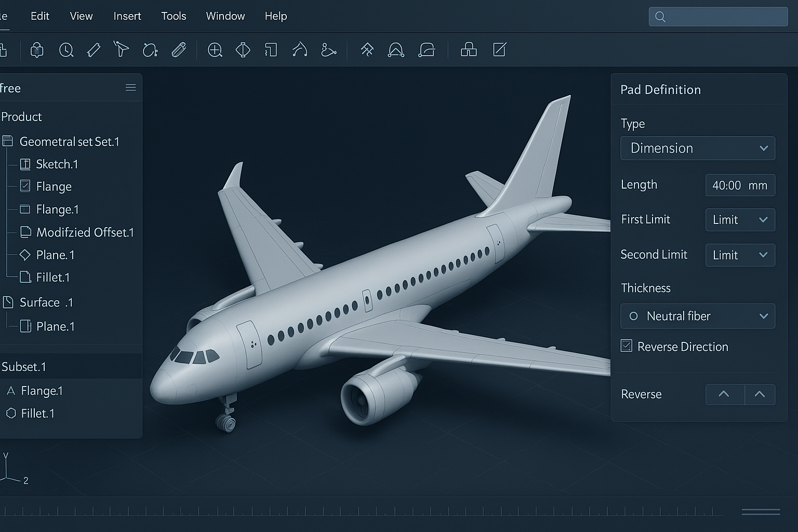Open the Type dropdown showing Dimension
This screenshot has width=798, height=532.
[x=697, y=148]
